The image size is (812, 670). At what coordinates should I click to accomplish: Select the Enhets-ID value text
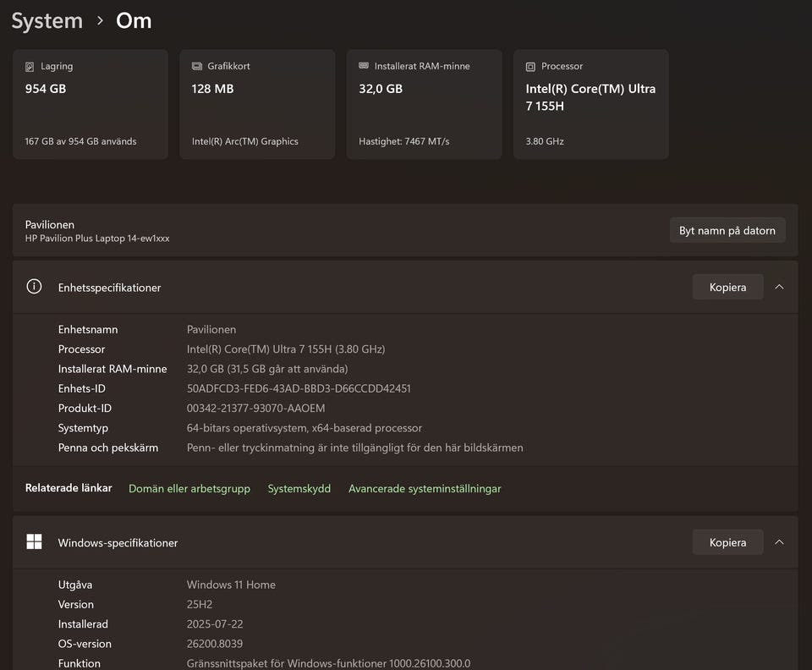tap(299, 388)
